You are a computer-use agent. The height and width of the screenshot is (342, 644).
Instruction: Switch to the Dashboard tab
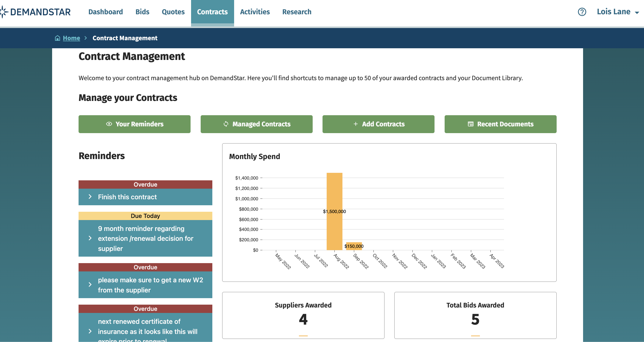point(106,12)
